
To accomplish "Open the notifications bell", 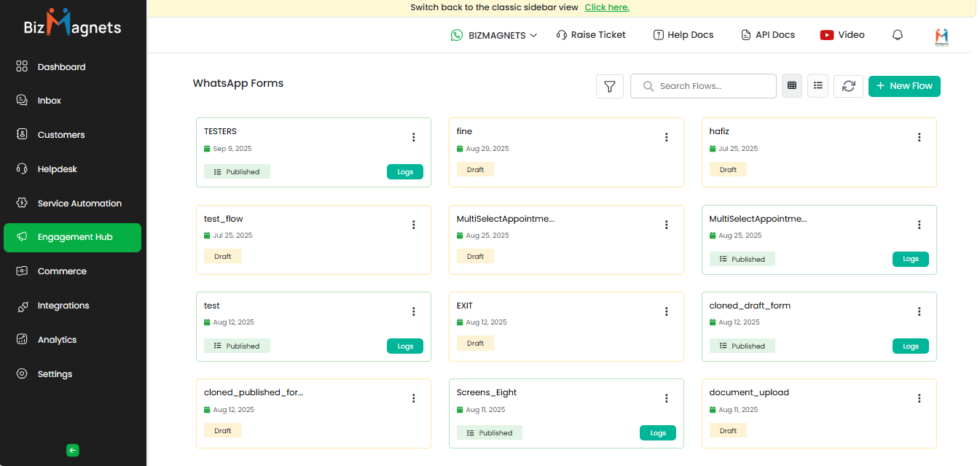I will 898,35.
